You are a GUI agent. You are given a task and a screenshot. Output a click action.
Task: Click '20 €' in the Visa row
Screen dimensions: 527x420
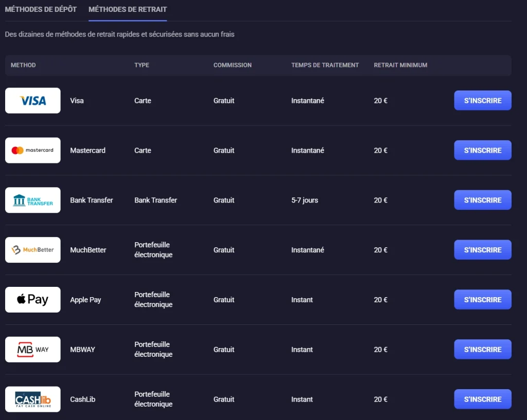(x=381, y=101)
